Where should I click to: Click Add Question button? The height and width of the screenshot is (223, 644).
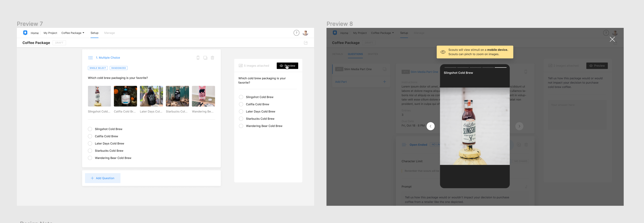click(103, 178)
